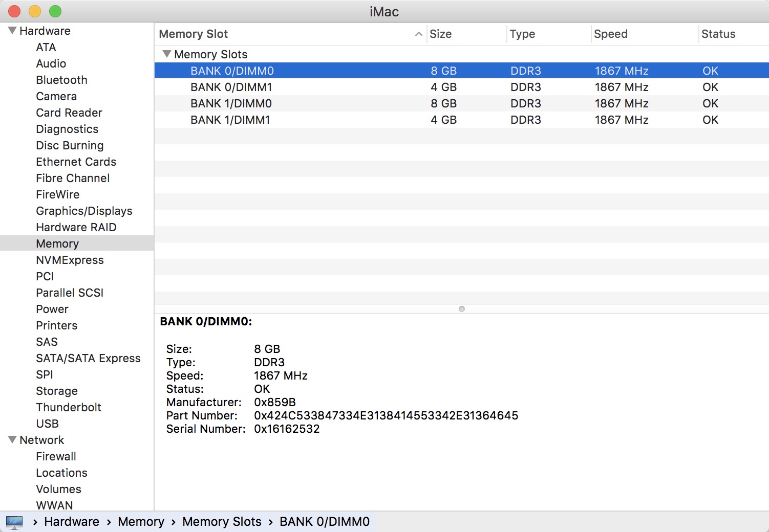769x532 pixels.
Task: Click the pane divider handle
Action: click(461, 309)
